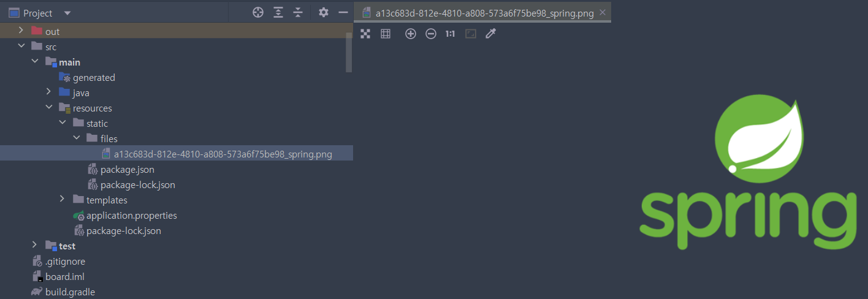Zoom in on the image
The image size is (868, 299).
411,34
